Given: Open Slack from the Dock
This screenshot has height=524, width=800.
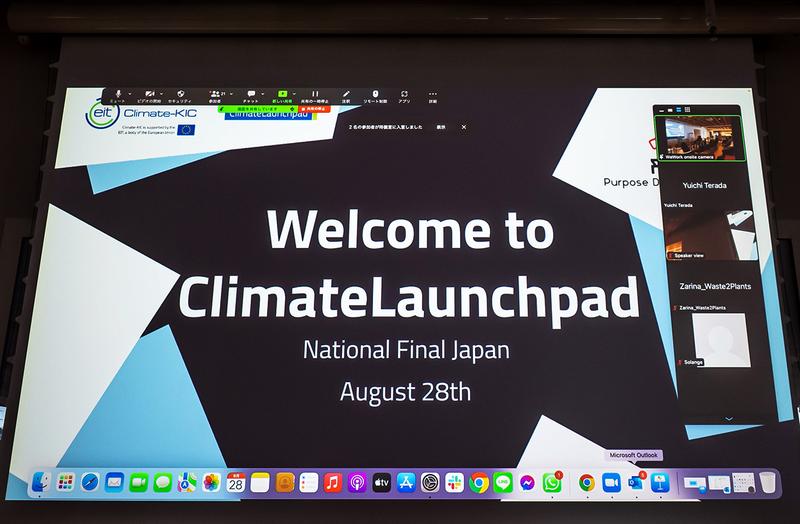Looking at the screenshot, I should pyautogui.click(x=454, y=483).
